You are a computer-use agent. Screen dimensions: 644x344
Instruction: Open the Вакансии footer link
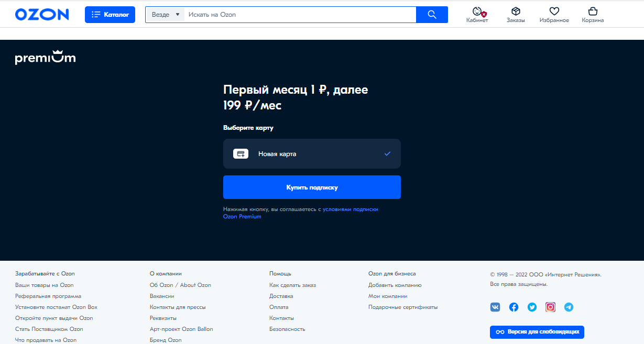pos(162,296)
